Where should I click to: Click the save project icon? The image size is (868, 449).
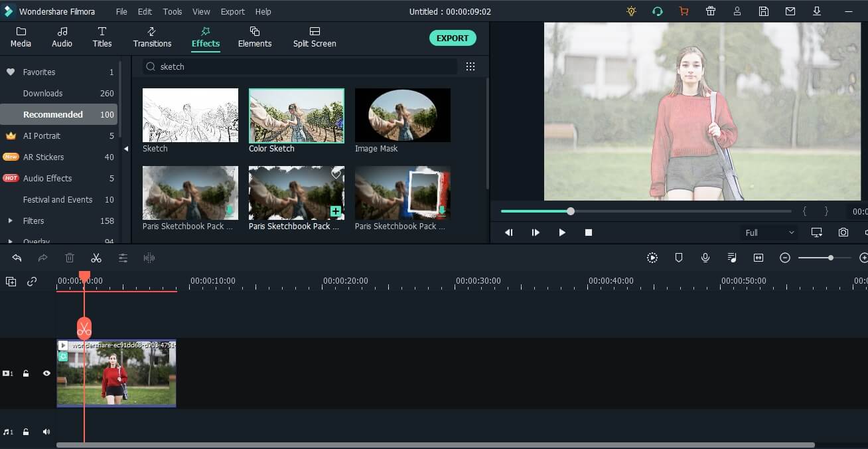(764, 11)
